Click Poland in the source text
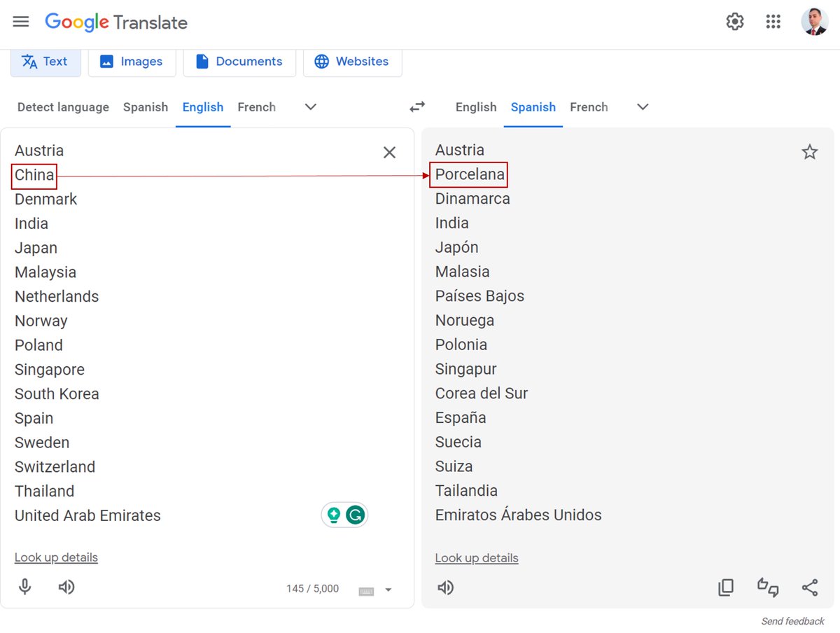The image size is (840, 633). 38,345
